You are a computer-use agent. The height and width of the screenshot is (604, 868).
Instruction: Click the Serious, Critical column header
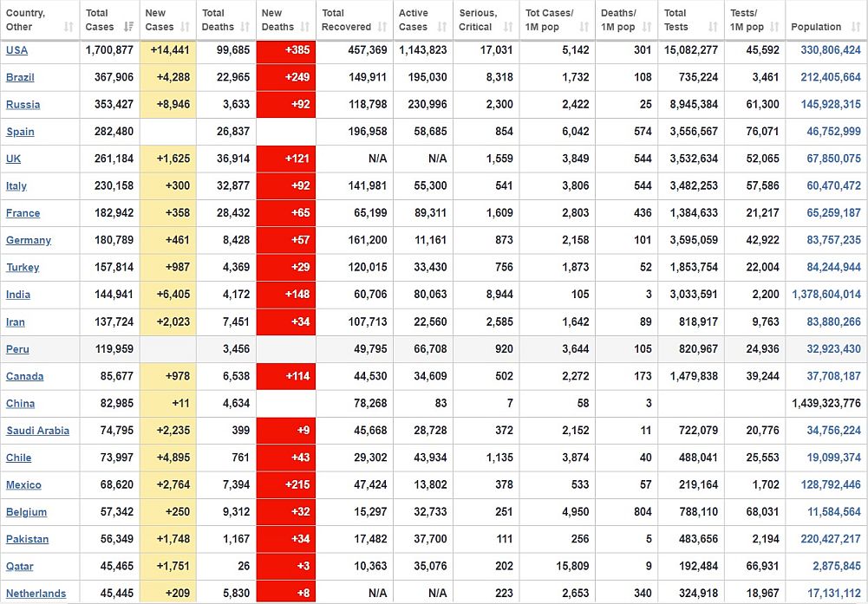(x=486, y=20)
